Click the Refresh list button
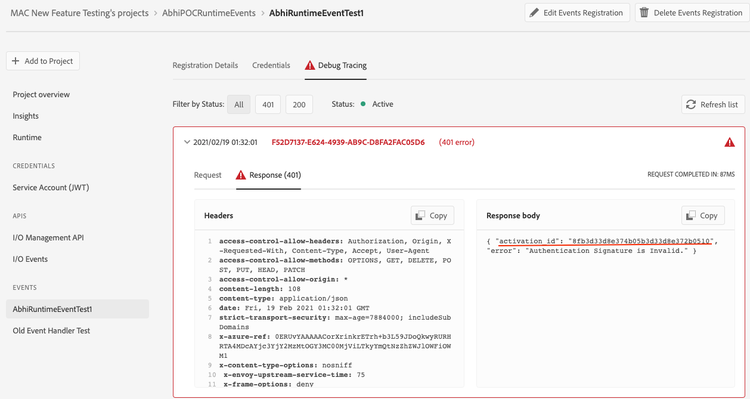This screenshot has height=399, width=750. pyautogui.click(x=713, y=104)
